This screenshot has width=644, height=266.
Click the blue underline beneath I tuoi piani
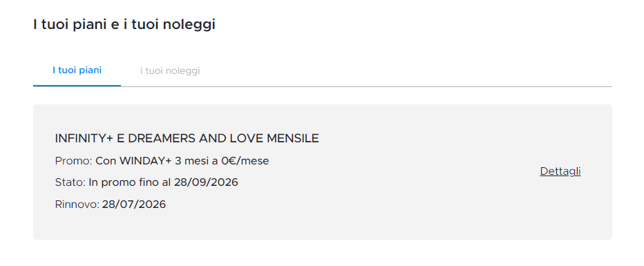[x=77, y=86]
